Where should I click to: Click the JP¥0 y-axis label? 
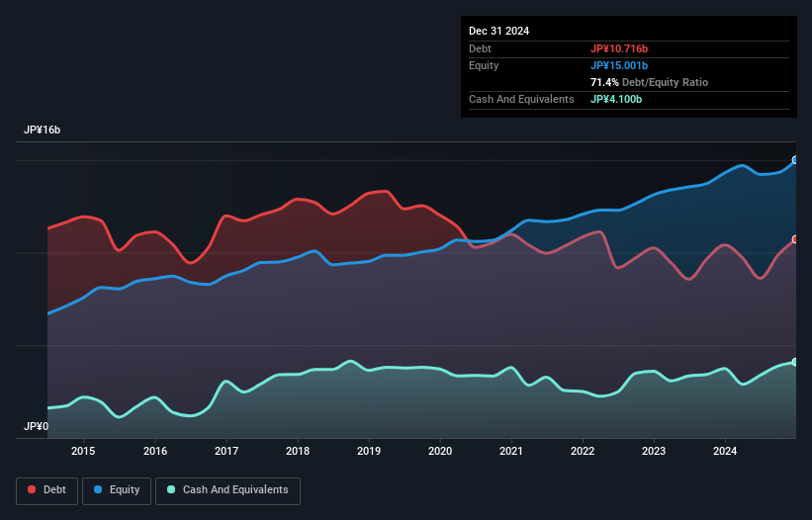[36, 426]
